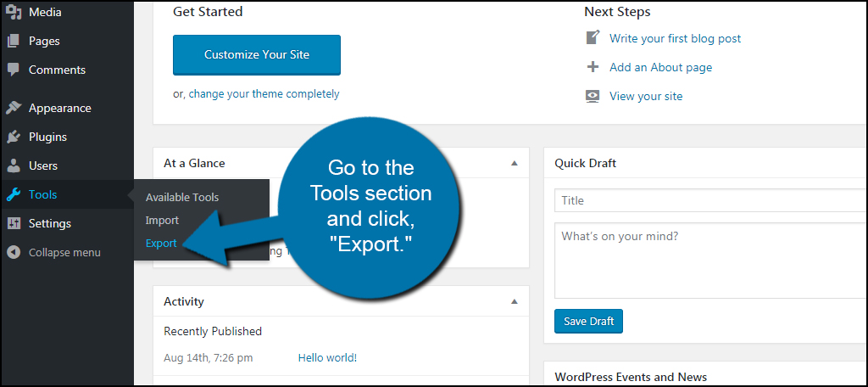Click the Collapse menu arrow icon

(x=14, y=252)
